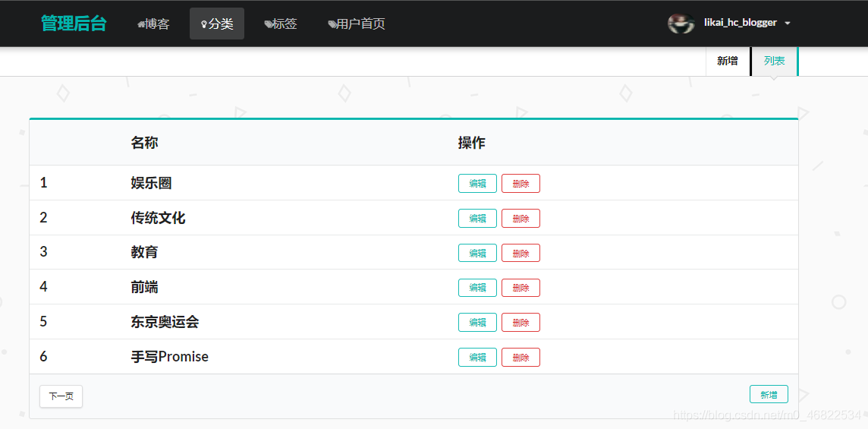Viewport: 868px width, 429px height.
Task: Click row number 4 in the 前端 row
Action: coord(43,287)
